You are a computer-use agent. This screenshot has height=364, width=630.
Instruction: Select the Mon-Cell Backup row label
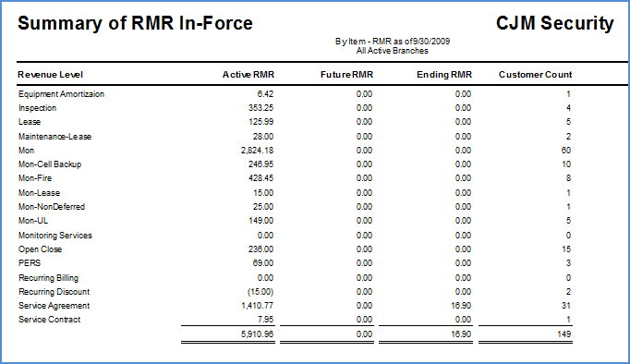50,164
